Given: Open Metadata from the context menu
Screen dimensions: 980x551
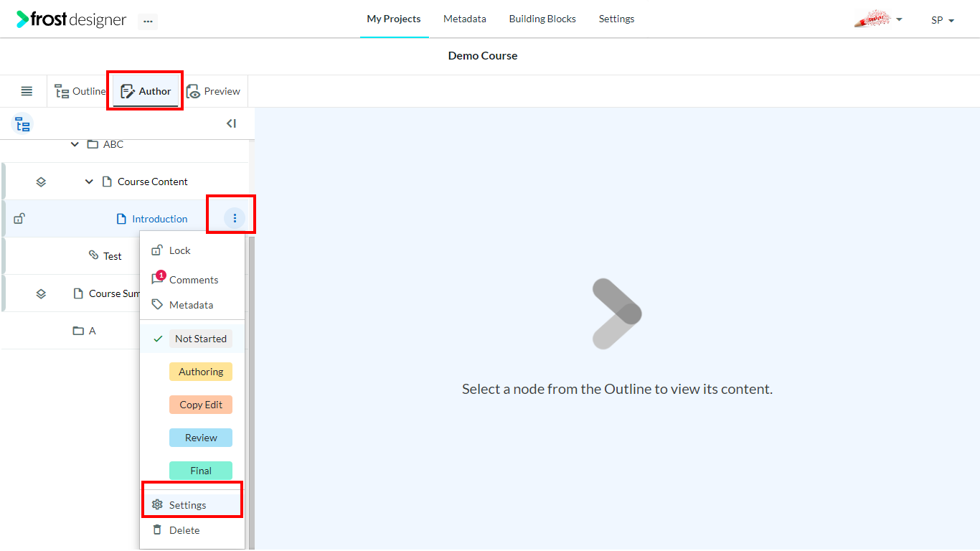Looking at the screenshot, I should pyautogui.click(x=192, y=305).
